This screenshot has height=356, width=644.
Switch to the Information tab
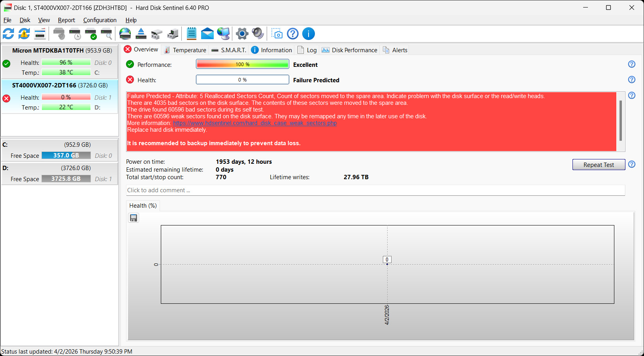(271, 50)
